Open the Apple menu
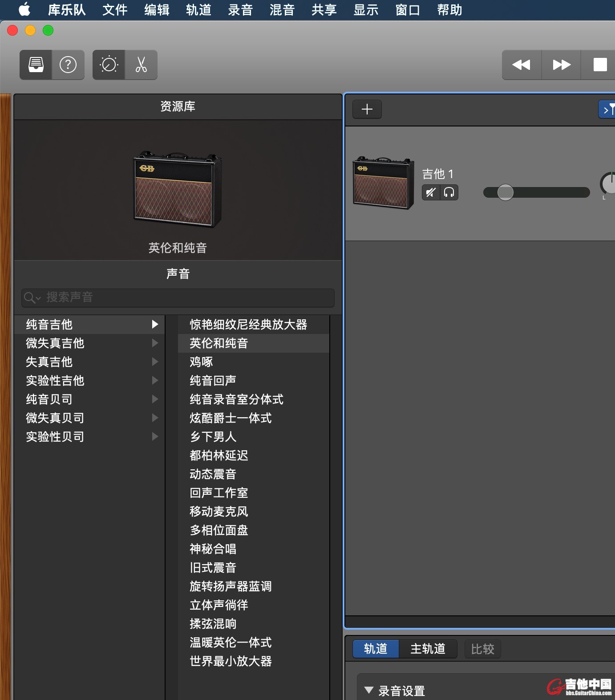The height and width of the screenshot is (700, 615). point(24,9)
